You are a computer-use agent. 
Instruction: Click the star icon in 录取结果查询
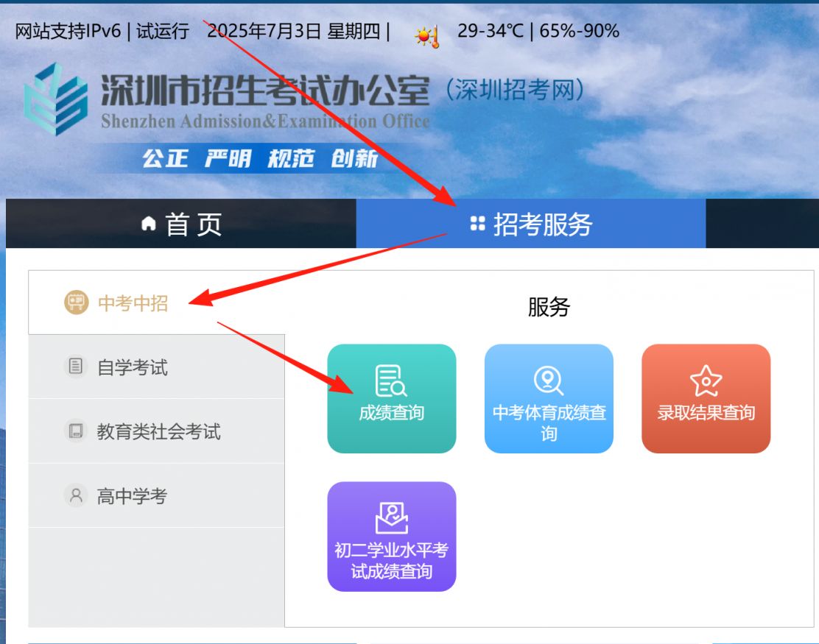tap(706, 381)
